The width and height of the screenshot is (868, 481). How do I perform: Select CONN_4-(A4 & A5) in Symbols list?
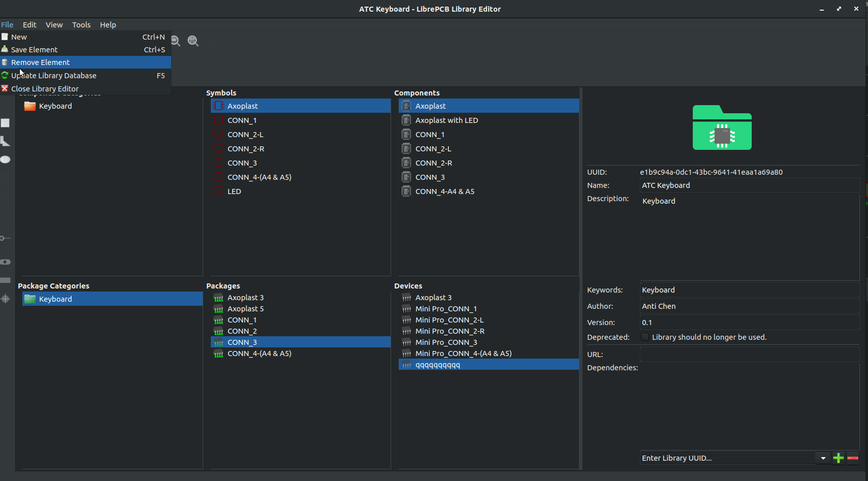301,177
